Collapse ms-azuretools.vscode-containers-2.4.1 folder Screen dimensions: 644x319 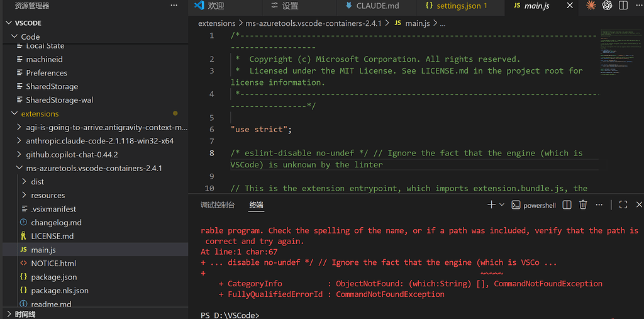tap(19, 168)
